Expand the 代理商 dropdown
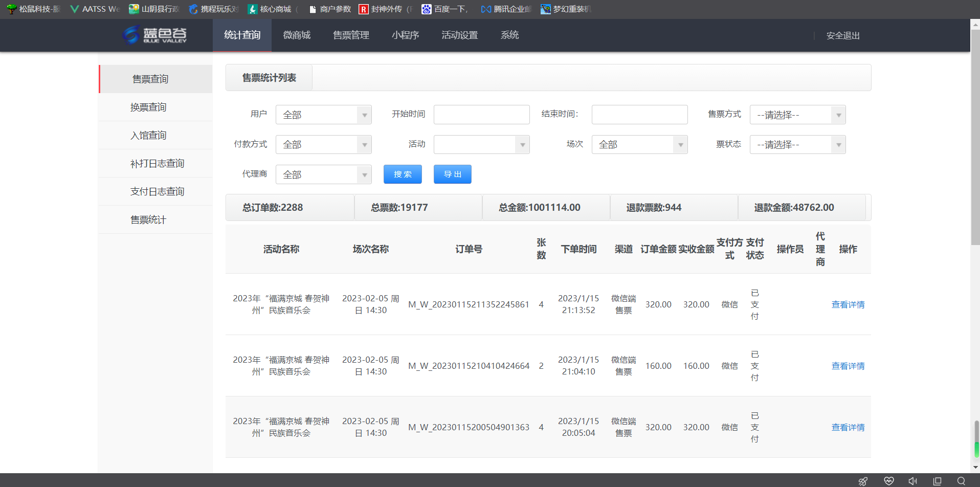The image size is (980, 487). pyautogui.click(x=323, y=174)
